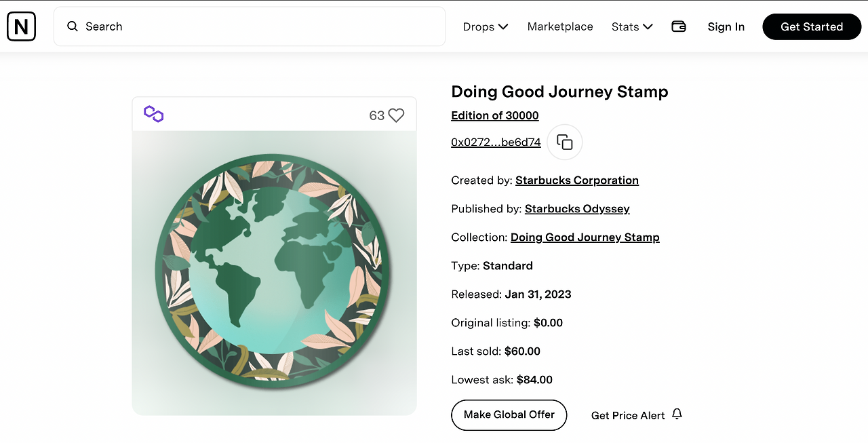This screenshot has height=443, width=868.
Task: Click Sign In in the header
Action: pyautogui.click(x=726, y=26)
